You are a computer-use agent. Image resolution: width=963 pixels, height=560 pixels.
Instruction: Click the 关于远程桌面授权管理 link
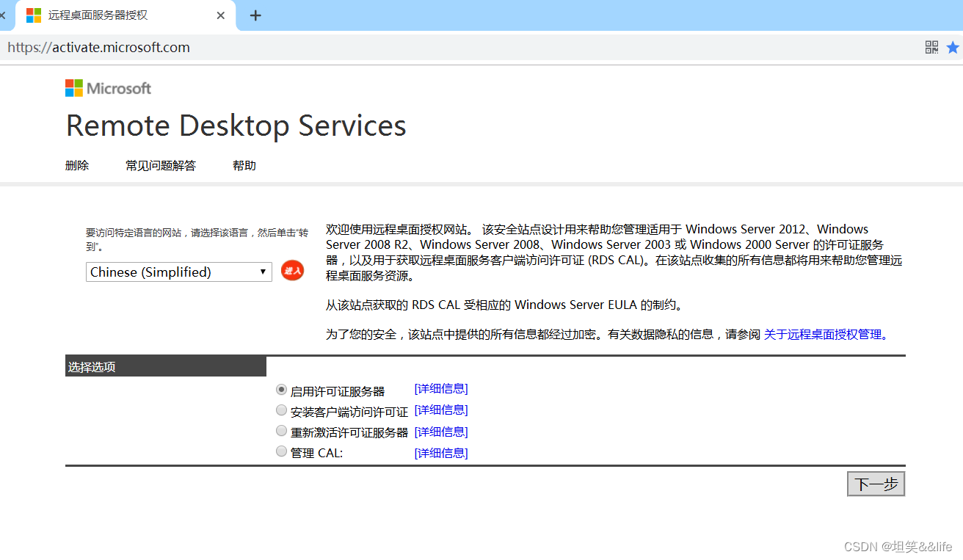[x=823, y=334]
